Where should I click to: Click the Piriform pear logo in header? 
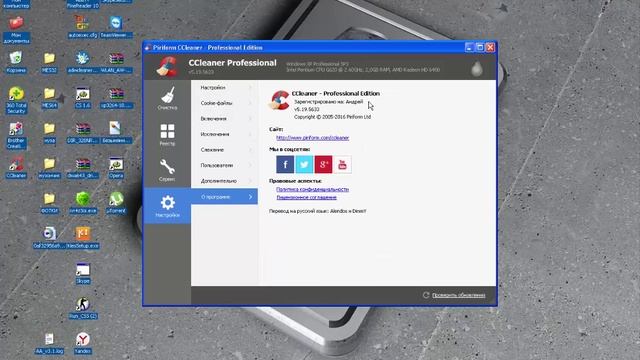pos(476,69)
